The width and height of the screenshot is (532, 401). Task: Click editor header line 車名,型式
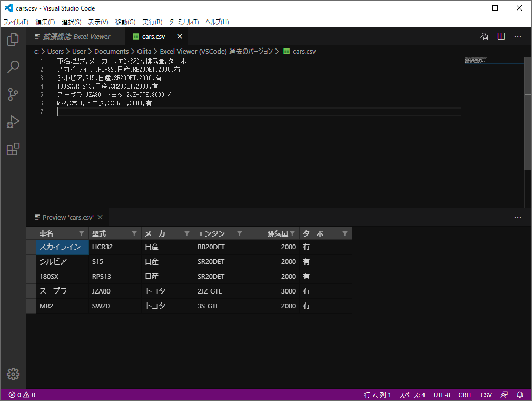(x=122, y=61)
